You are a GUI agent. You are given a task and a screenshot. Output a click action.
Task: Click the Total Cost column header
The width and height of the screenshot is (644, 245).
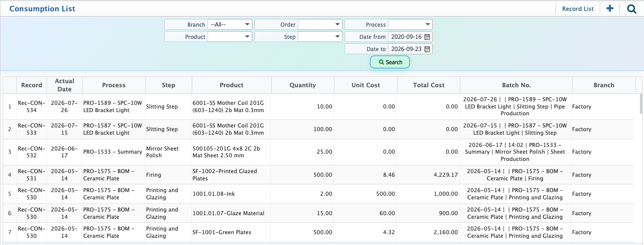pyautogui.click(x=429, y=85)
